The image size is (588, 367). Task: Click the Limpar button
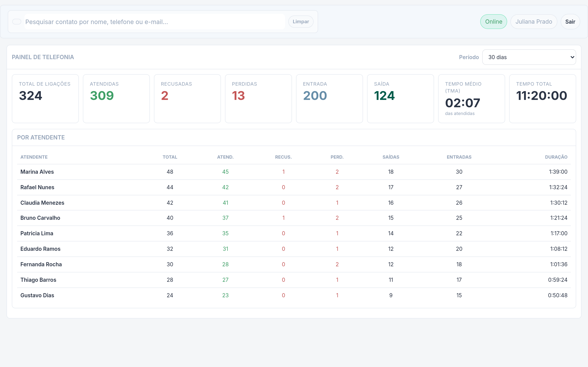click(x=301, y=22)
